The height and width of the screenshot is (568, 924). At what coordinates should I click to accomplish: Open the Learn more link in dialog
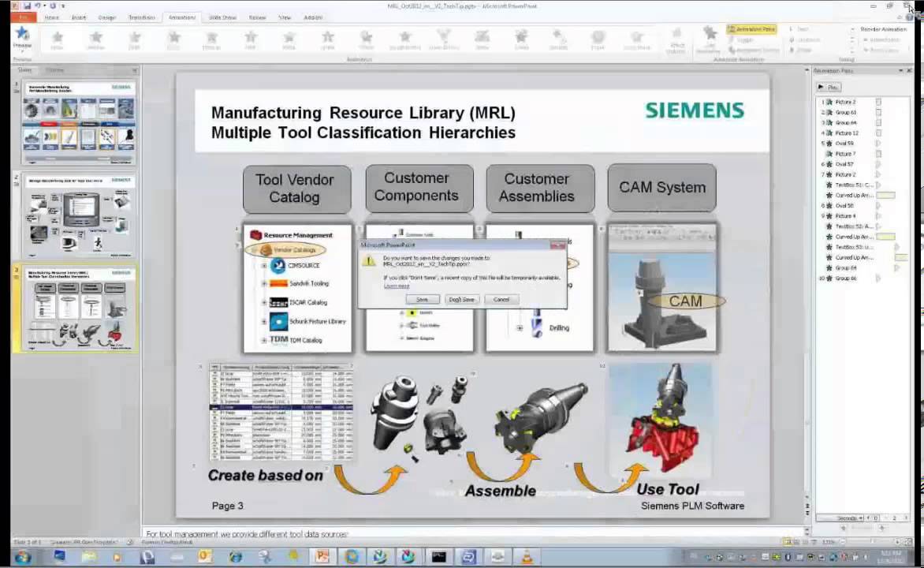click(397, 286)
